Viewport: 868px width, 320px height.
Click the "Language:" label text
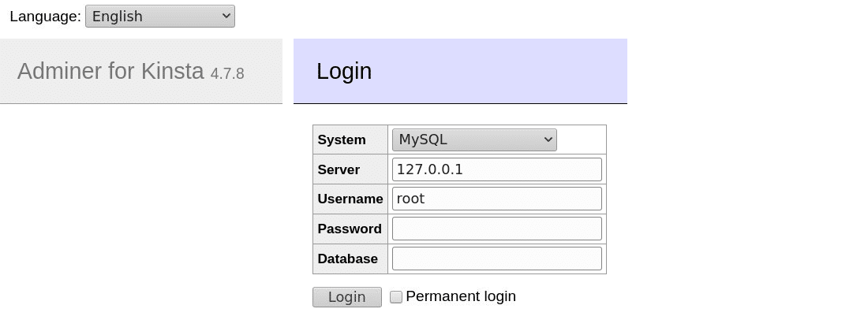(x=45, y=16)
